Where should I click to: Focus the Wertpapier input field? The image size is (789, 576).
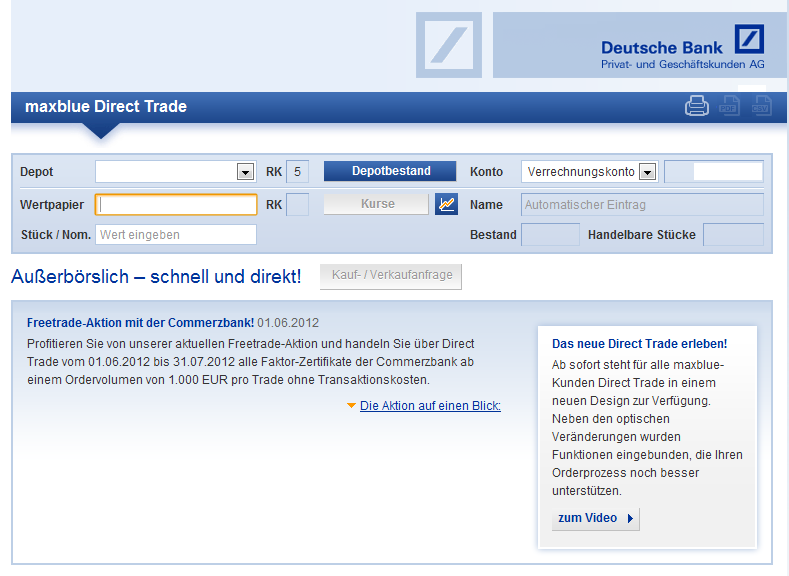[x=176, y=205]
